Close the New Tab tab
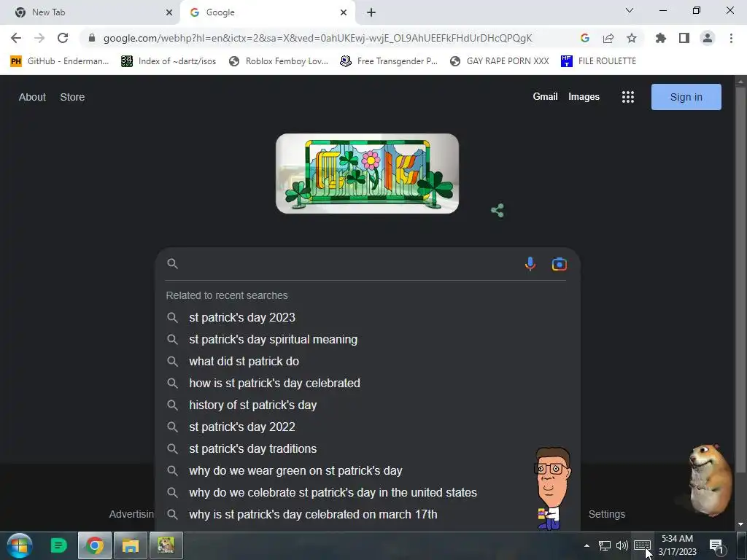The image size is (747, 560). tap(169, 12)
